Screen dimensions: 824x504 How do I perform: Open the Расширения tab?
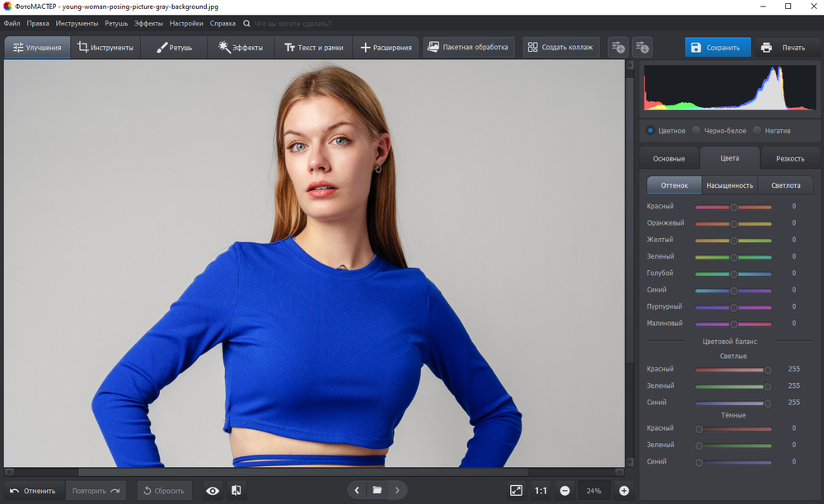pos(386,47)
